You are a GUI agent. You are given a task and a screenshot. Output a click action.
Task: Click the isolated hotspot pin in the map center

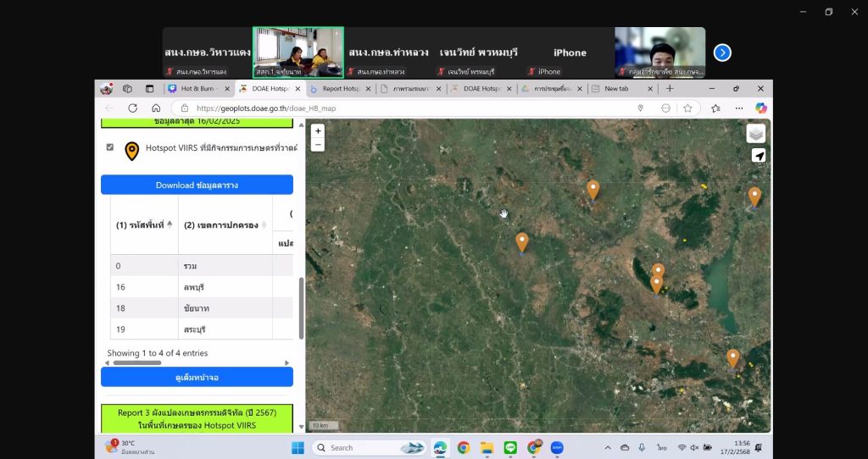[522, 241]
